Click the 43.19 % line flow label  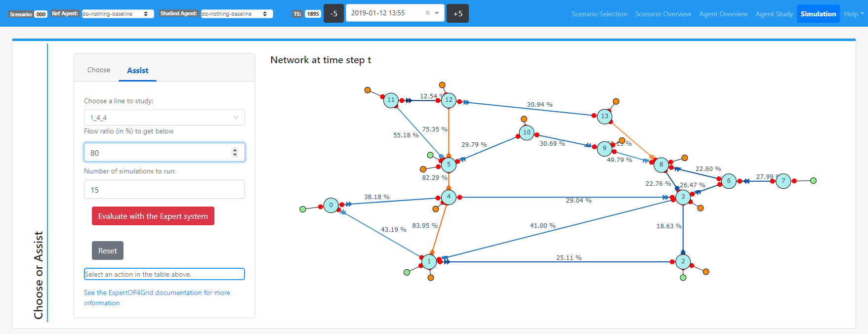pyautogui.click(x=394, y=229)
